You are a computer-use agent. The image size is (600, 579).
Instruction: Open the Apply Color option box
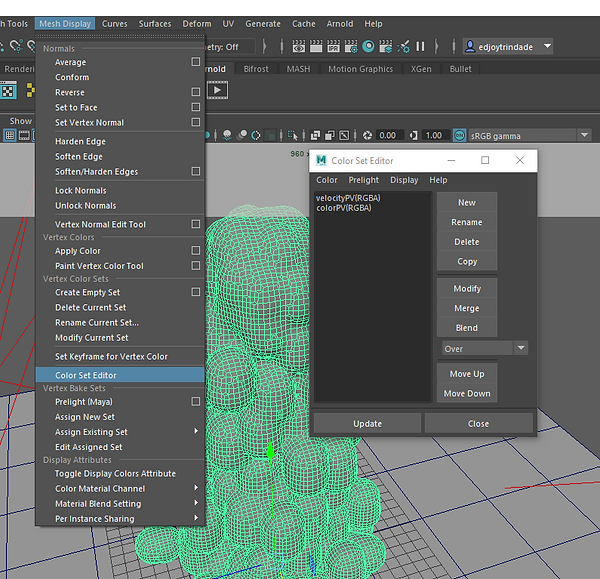click(196, 250)
